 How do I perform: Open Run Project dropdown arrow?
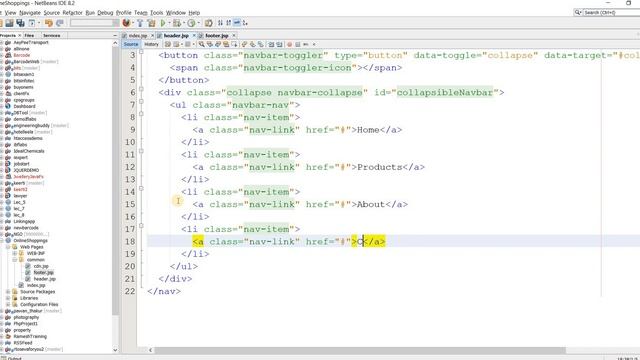(169, 23)
